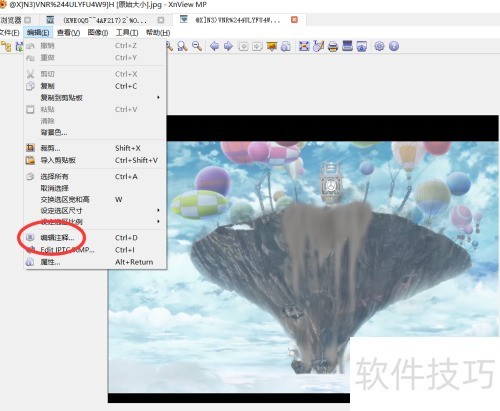Choose 裁剪... Shift+X entry
Screen dimensions: 500x411
[x=95, y=148]
